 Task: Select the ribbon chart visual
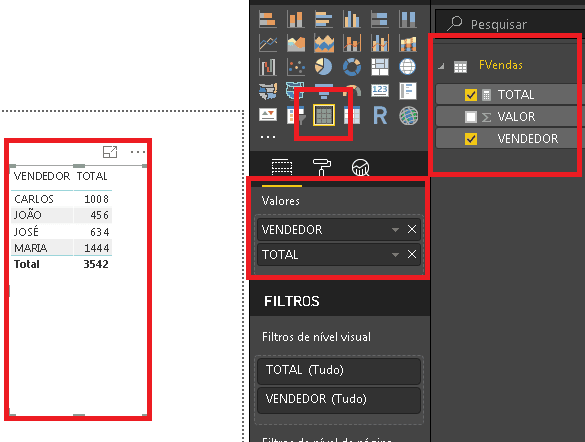click(407, 43)
